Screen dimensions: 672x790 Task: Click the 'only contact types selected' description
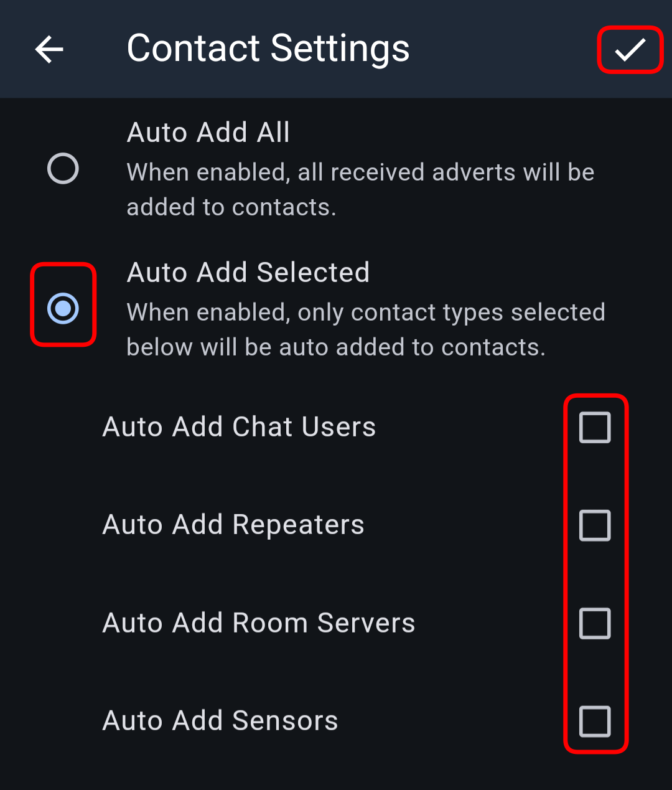click(x=366, y=313)
